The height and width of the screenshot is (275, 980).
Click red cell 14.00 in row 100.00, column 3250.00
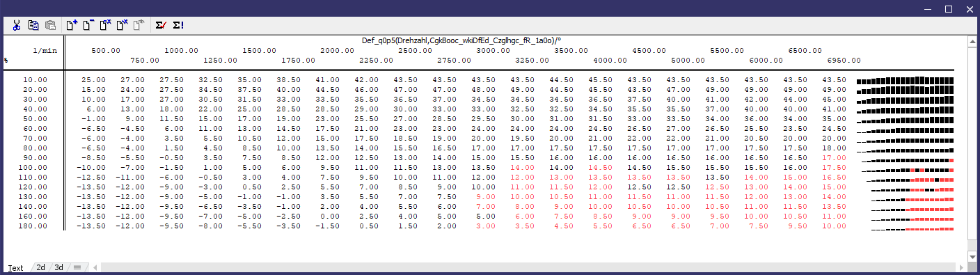click(x=523, y=168)
